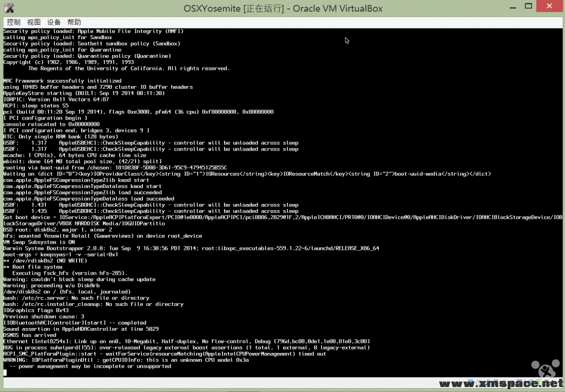Maximize the OSXYosemite VirtualBox window
The height and width of the screenshot is (392, 565).
528,6
